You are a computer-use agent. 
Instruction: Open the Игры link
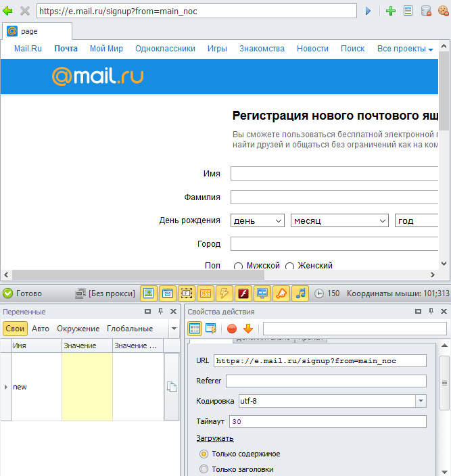[x=217, y=49]
